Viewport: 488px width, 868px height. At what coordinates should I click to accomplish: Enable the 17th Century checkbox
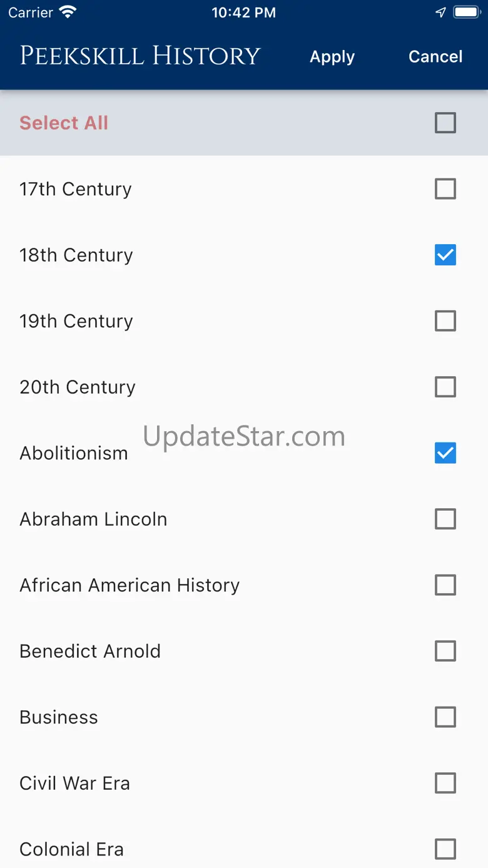[x=445, y=189]
